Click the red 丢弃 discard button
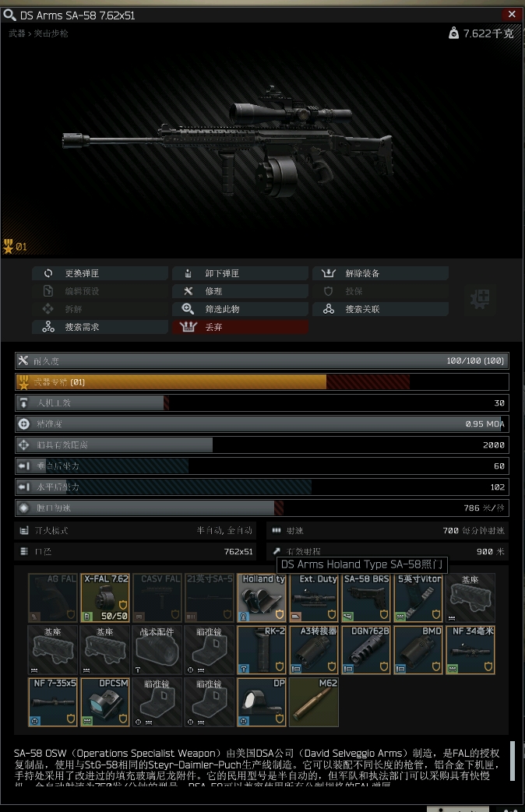The width and height of the screenshot is (525, 812). [241, 327]
